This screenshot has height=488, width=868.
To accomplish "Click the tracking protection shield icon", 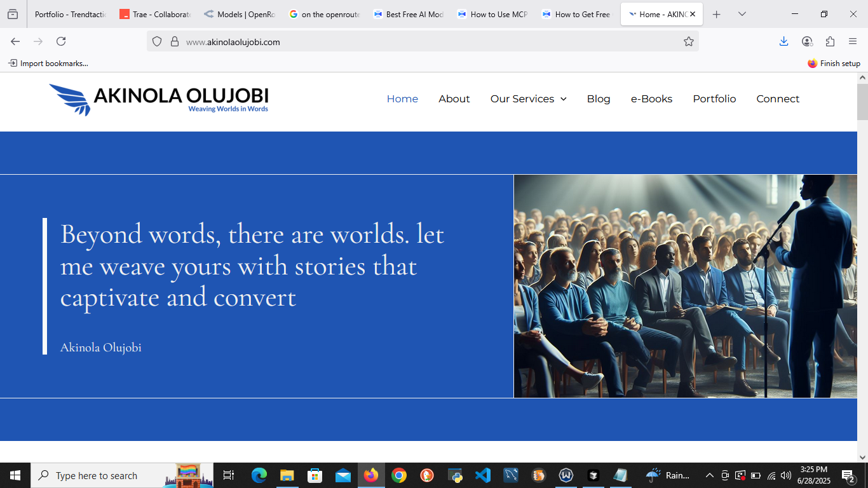I will click(157, 41).
